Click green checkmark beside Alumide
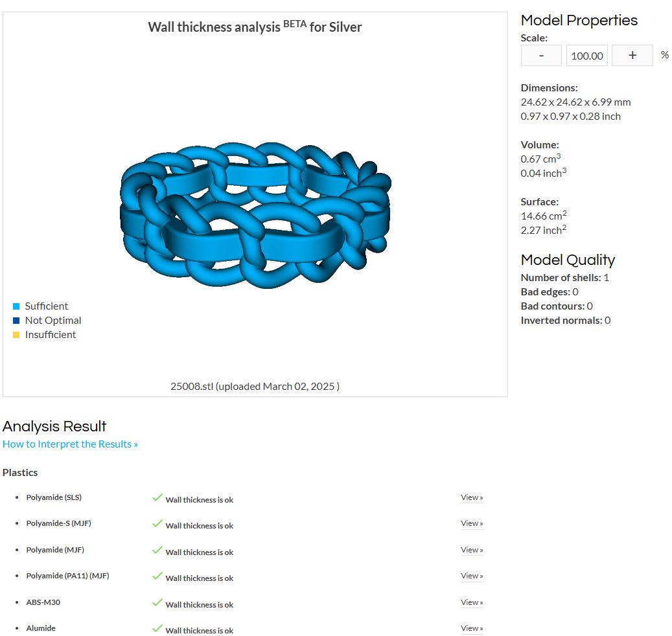The width and height of the screenshot is (672, 636). [157, 628]
